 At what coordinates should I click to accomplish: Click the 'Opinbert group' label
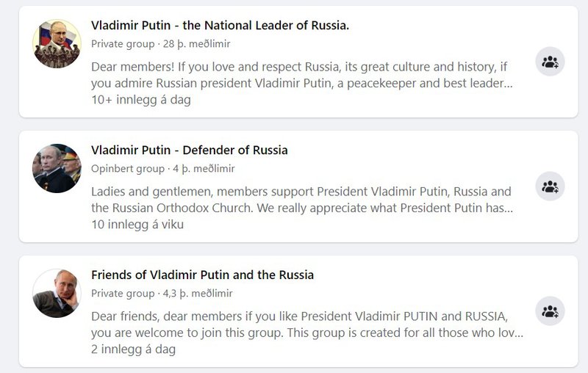point(127,169)
